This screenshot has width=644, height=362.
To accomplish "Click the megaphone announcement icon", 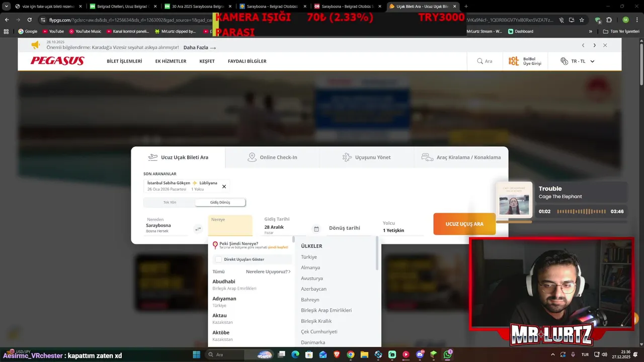I will coord(35,46).
